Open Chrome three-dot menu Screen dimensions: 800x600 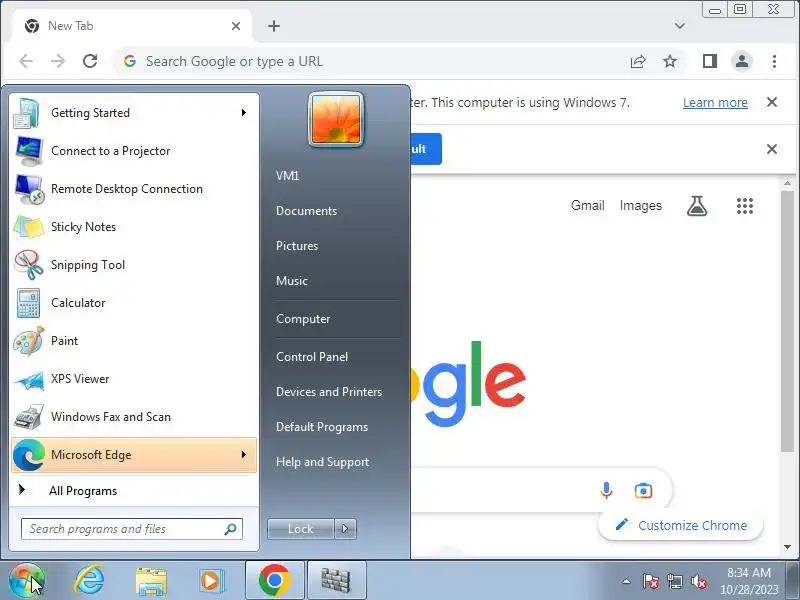[774, 62]
